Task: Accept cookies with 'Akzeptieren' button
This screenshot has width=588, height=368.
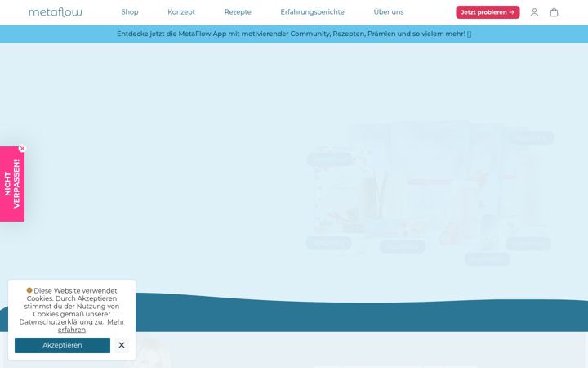Action: coord(62,345)
